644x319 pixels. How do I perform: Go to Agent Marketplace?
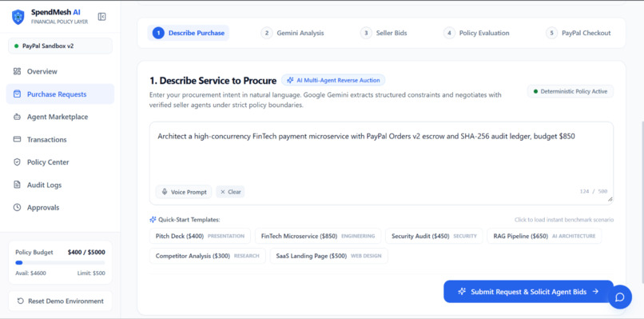click(x=60, y=117)
